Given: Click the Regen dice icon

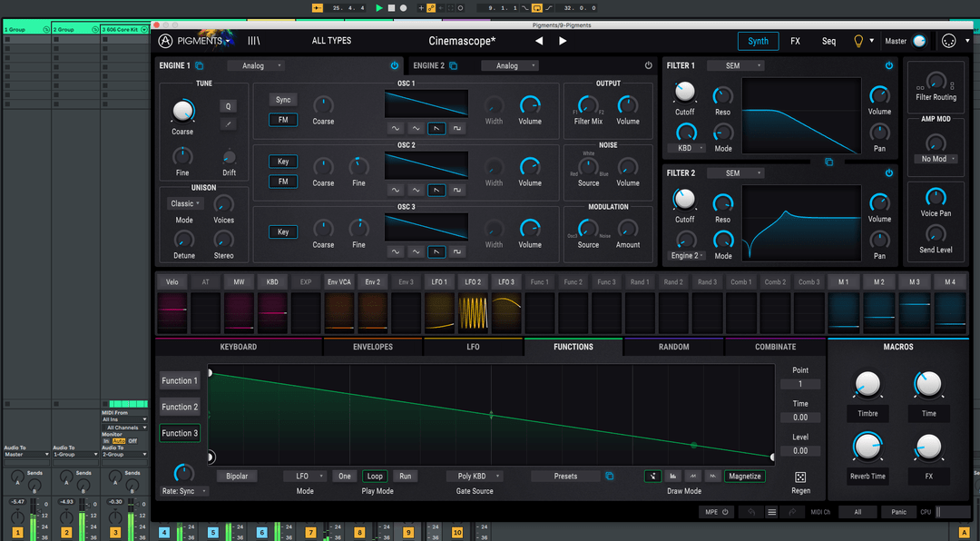Looking at the screenshot, I should 800,477.
